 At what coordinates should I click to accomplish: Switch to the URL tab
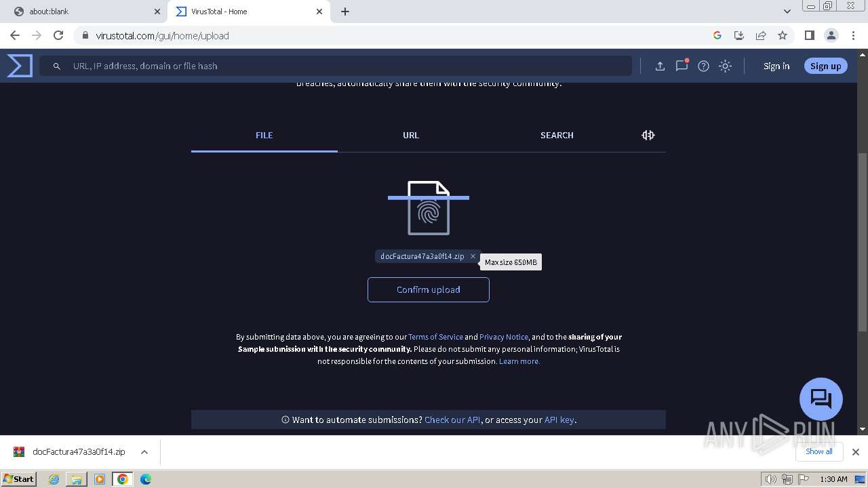click(x=411, y=135)
